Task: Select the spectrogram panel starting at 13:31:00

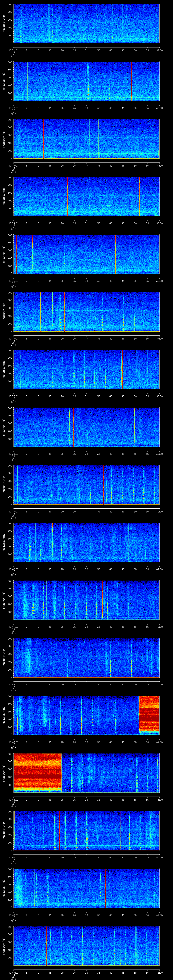Action: coord(87,24)
